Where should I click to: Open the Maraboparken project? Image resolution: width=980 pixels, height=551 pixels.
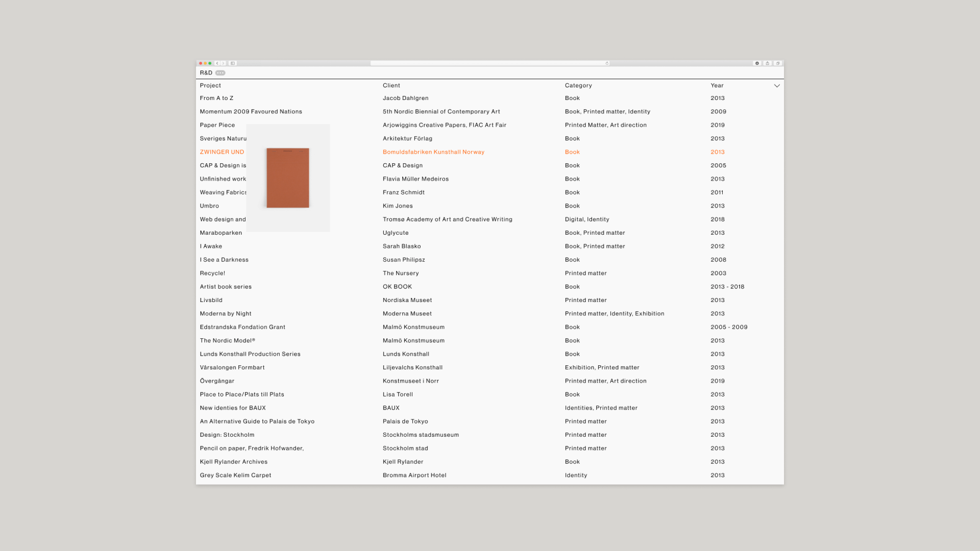[x=221, y=233]
